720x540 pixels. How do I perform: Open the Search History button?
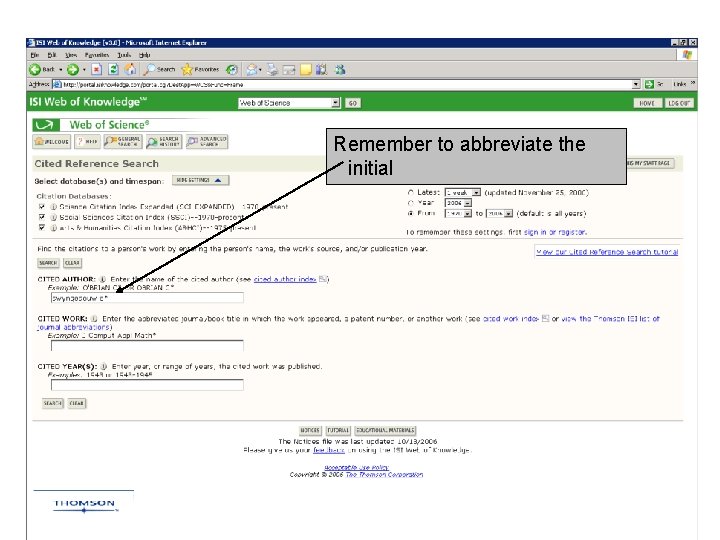click(163, 141)
